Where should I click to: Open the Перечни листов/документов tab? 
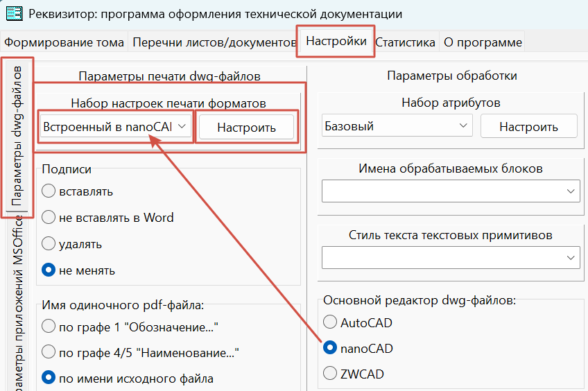coord(214,42)
